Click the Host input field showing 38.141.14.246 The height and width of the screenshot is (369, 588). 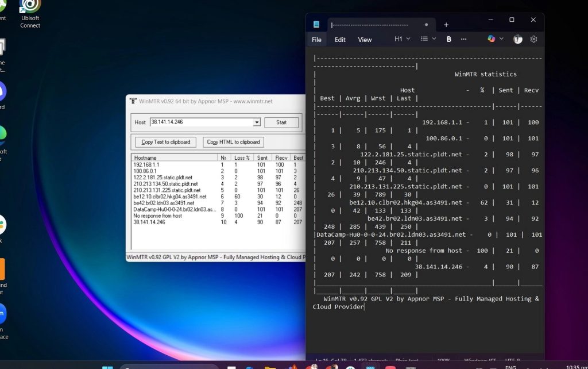pos(202,122)
